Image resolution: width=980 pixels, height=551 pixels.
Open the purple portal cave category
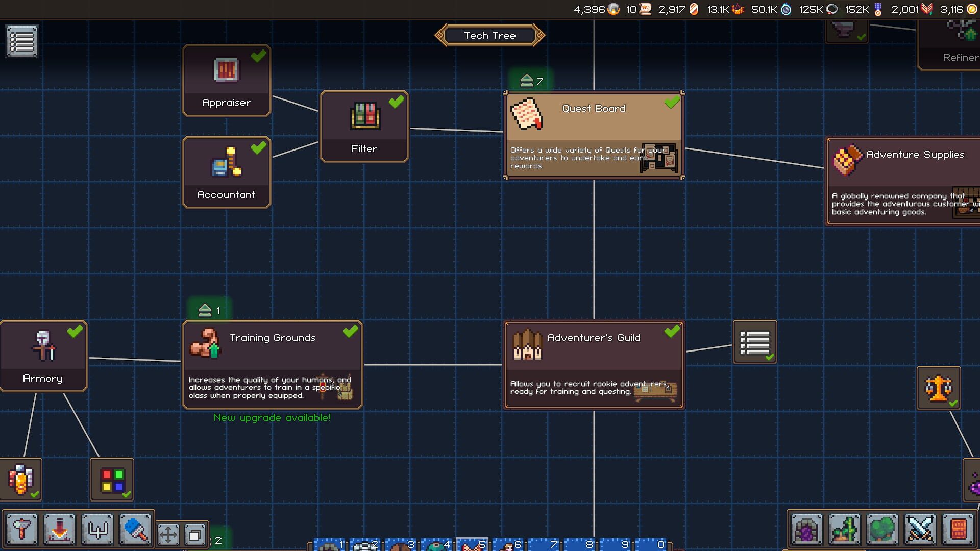coord(807,529)
